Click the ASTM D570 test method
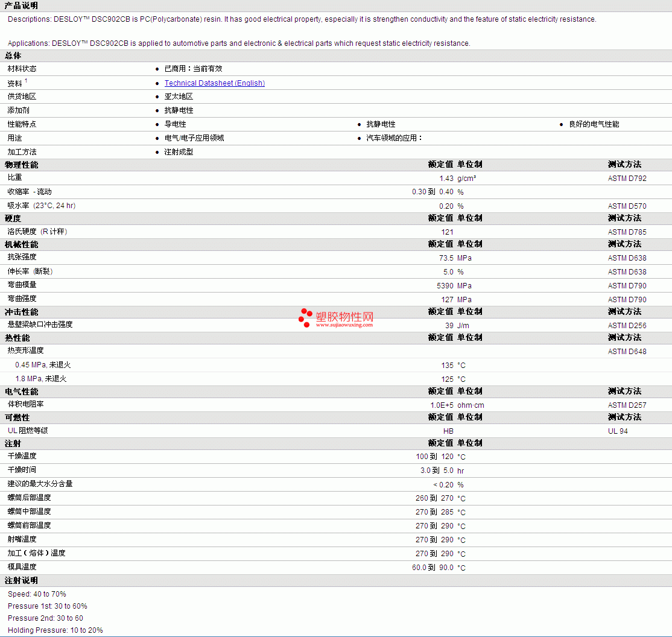This screenshot has width=672, height=637. pyautogui.click(x=627, y=206)
